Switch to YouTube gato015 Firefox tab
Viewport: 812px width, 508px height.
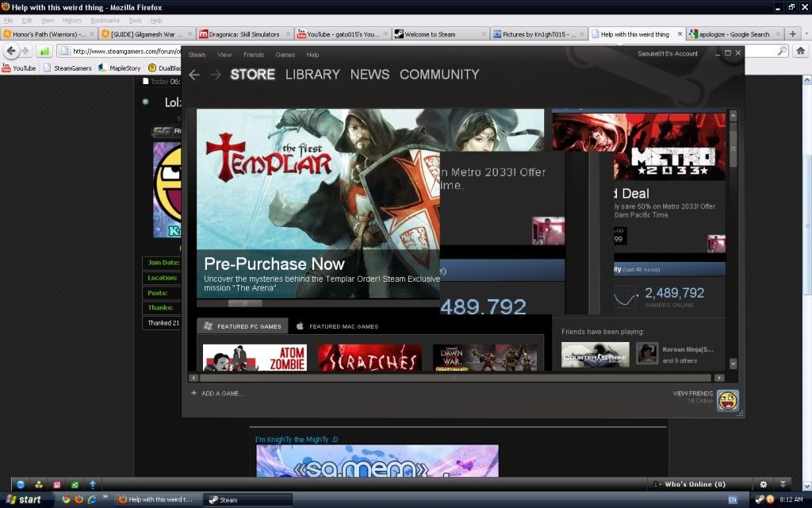pyautogui.click(x=343, y=34)
